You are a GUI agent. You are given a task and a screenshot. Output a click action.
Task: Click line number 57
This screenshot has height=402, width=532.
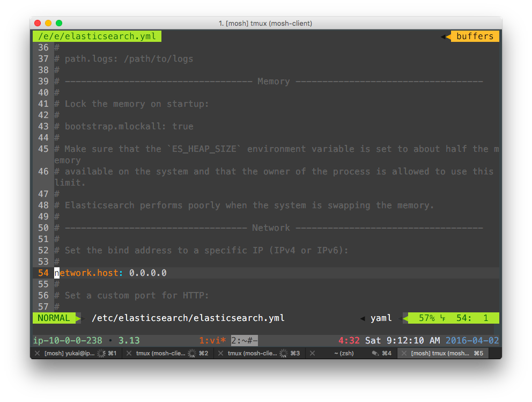coord(43,307)
